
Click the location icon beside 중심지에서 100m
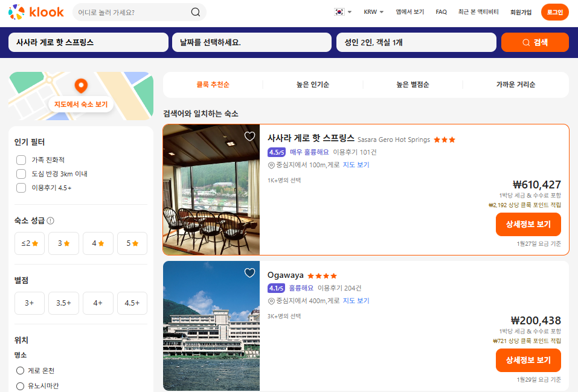tap(271, 165)
